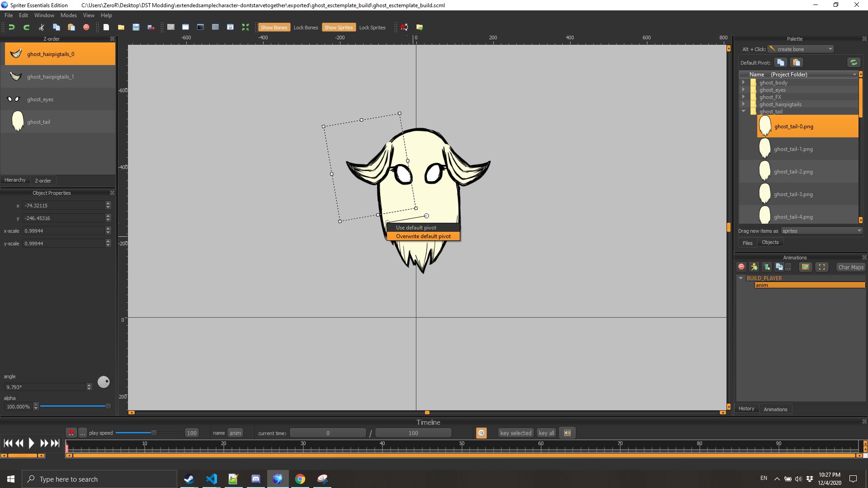Toggle the Show Bones button
This screenshot has height=488, width=868.
tap(274, 28)
